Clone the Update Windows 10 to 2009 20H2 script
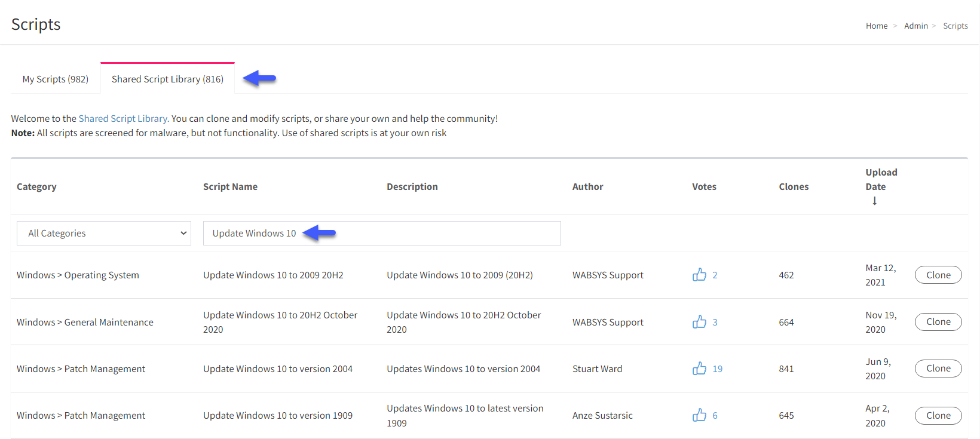 (938, 275)
